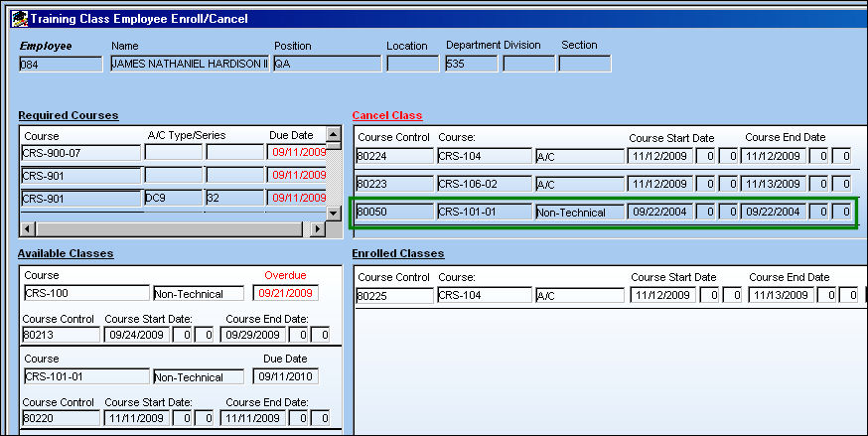Click the Employee field containing 084
Image resolution: width=868 pixels, height=436 pixels.
click(x=61, y=64)
